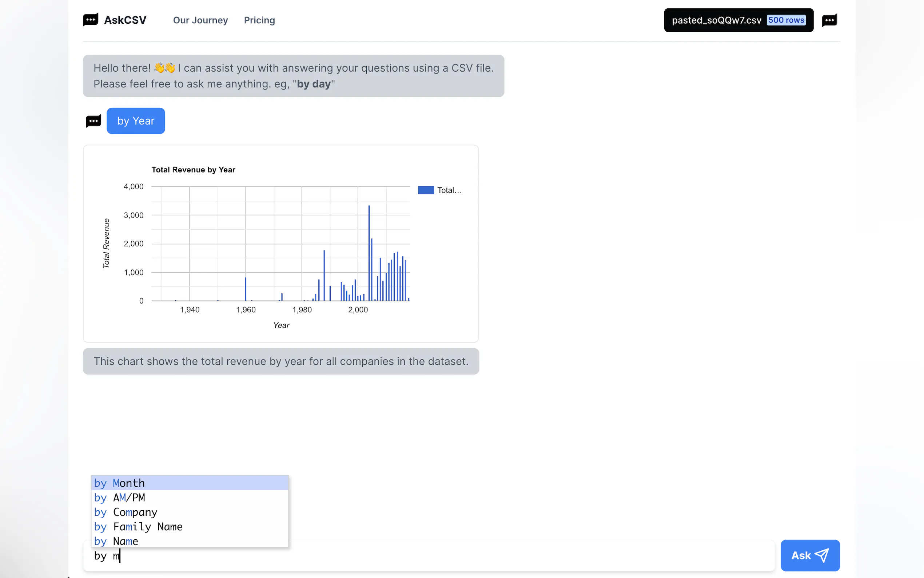Click the chat avatar beside by Year
The height and width of the screenshot is (578, 924).
(x=93, y=121)
